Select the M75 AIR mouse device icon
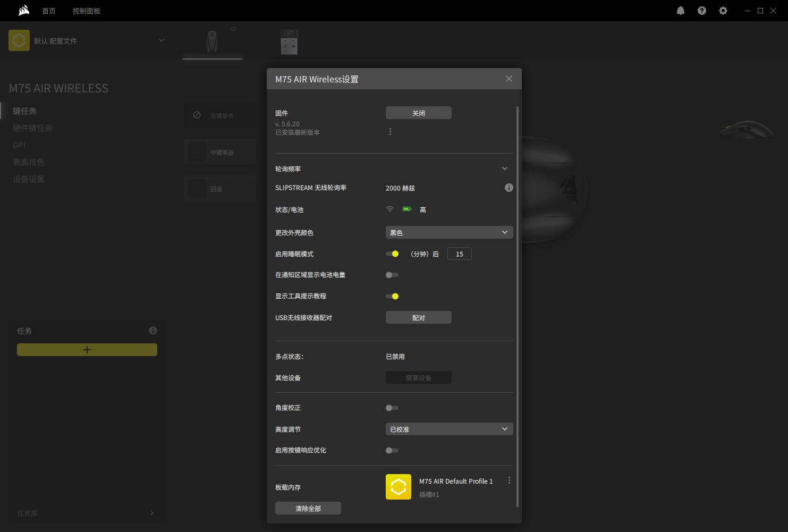Viewport: 788px width, 532px height. click(x=212, y=41)
